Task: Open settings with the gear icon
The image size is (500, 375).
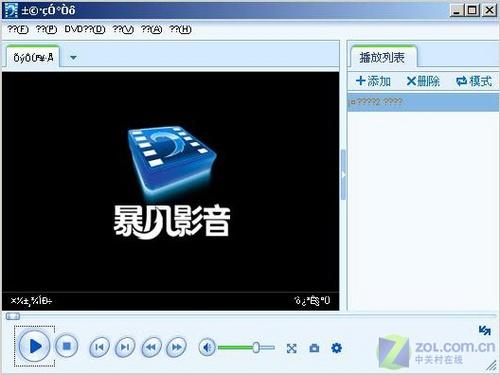Action: coord(337,348)
